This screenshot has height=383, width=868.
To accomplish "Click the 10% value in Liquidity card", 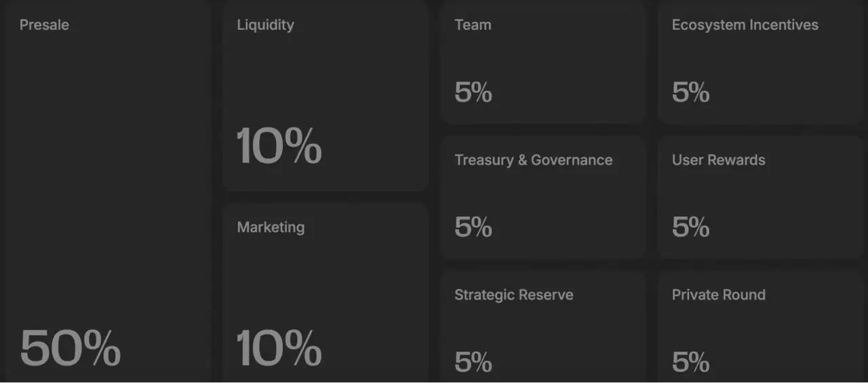I will pos(279,146).
